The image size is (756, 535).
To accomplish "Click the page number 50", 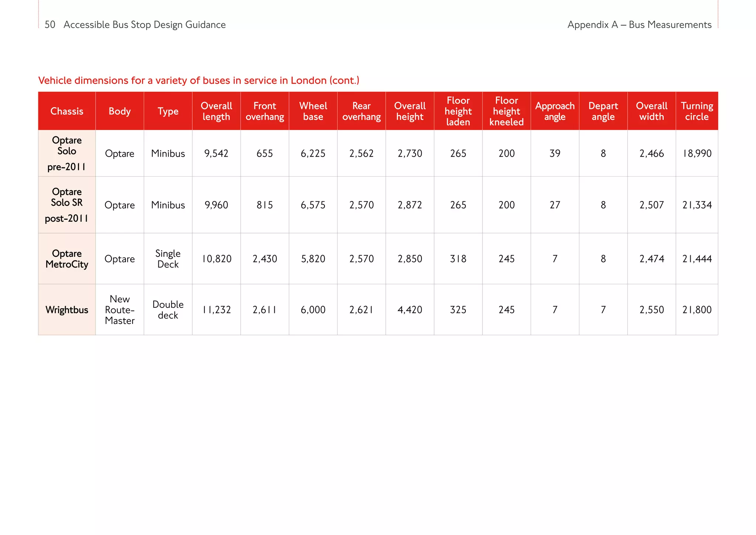I will click(50, 25).
